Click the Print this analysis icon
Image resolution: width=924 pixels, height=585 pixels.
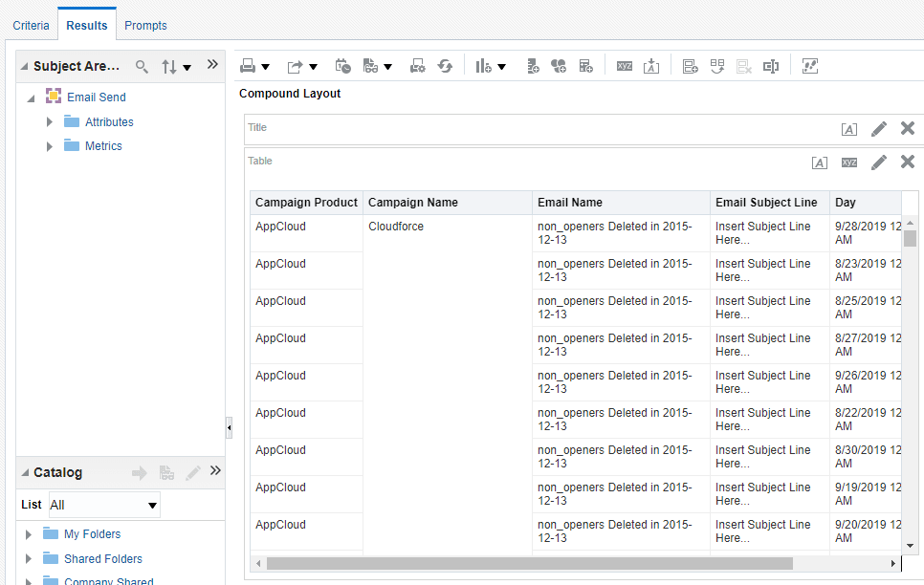pyautogui.click(x=249, y=65)
